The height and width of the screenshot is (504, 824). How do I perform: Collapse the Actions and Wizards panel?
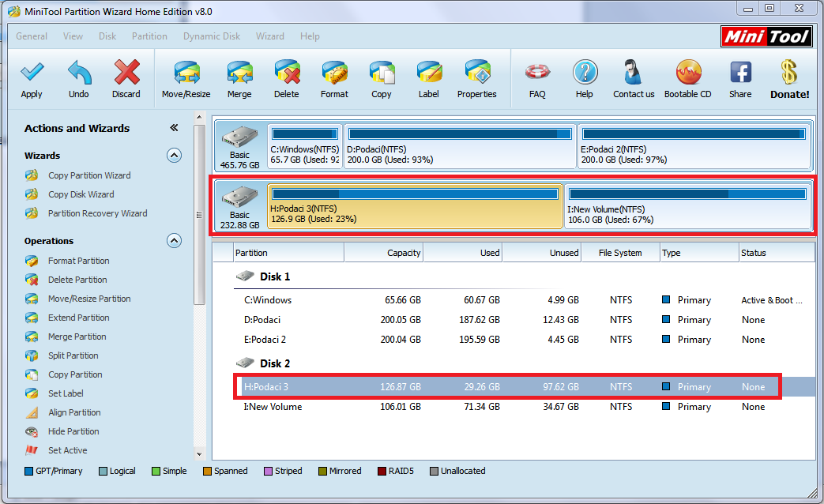[x=174, y=128]
